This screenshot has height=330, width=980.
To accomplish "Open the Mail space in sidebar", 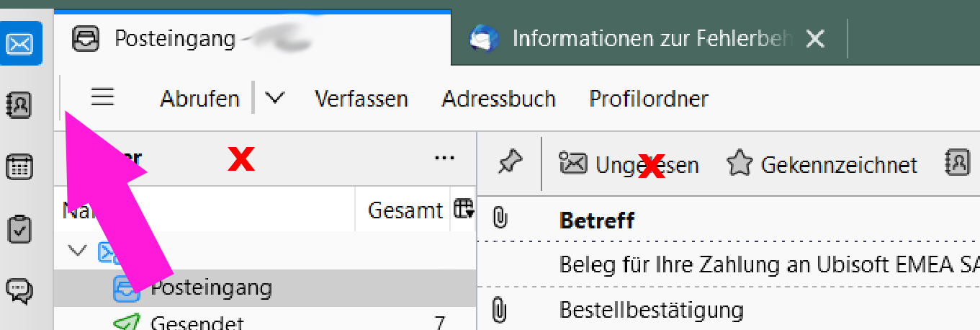I will tap(20, 44).
